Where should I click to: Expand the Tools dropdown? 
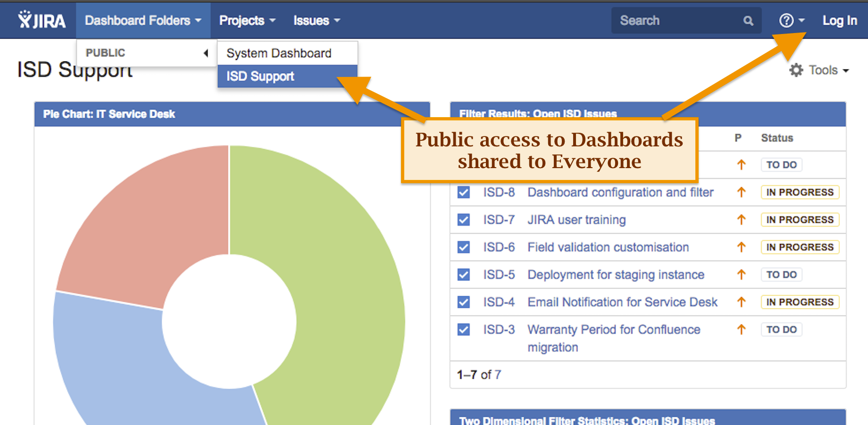click(829, 70)
